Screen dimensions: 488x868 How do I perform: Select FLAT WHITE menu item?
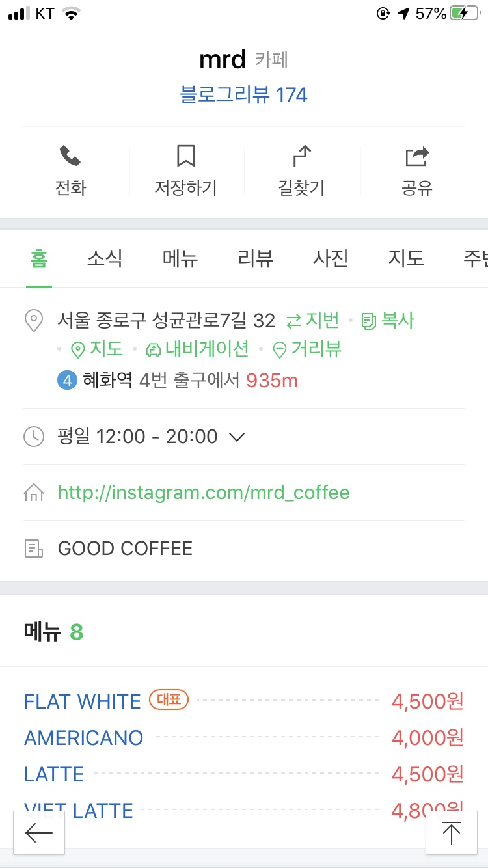pos(83,701)
